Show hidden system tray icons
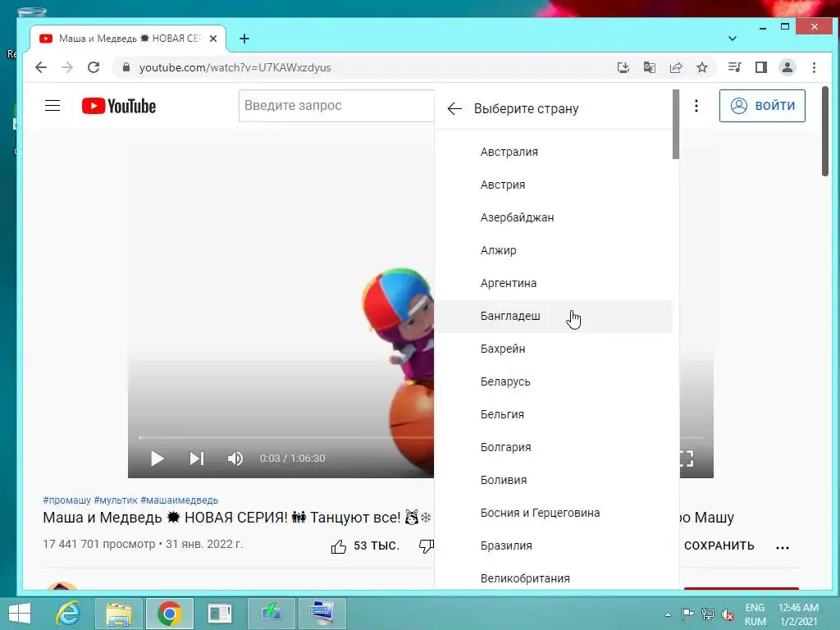This screenshot has height=630, width=840. [668, 614]
